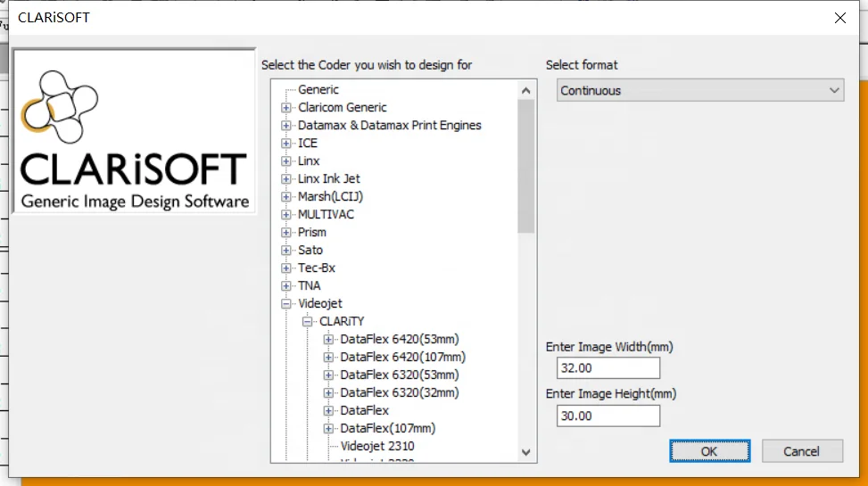Select the Linx label

coord(309,161)
